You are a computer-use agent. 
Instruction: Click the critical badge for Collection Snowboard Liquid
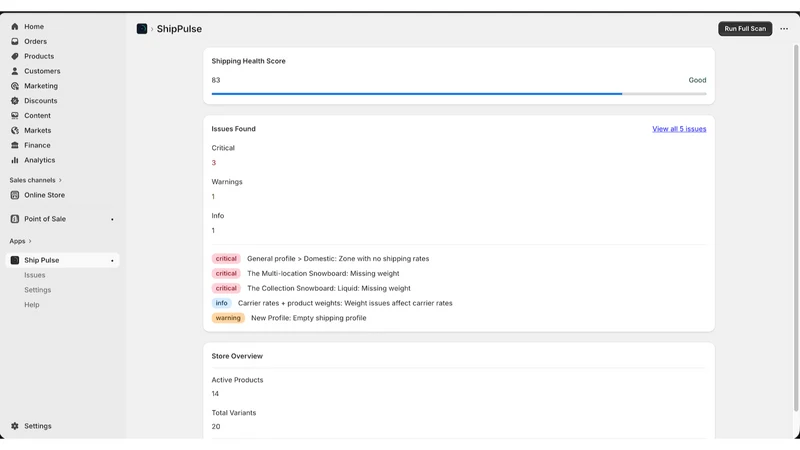(x=226, y=288)
